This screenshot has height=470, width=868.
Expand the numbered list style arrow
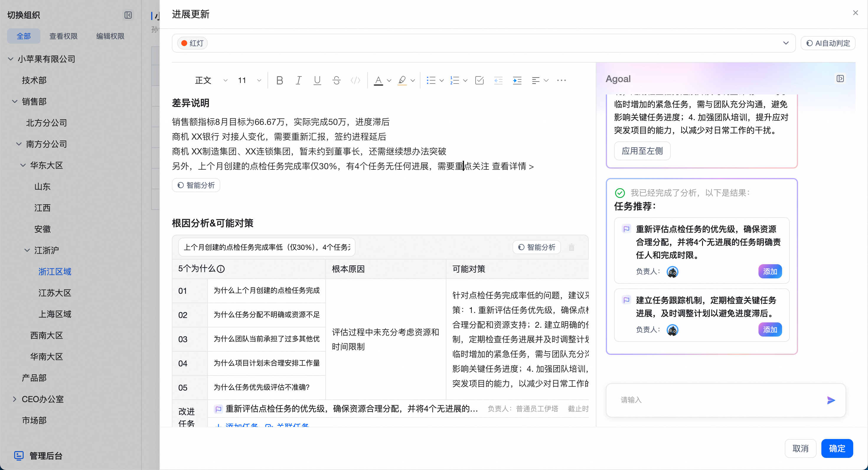(465, 80)
